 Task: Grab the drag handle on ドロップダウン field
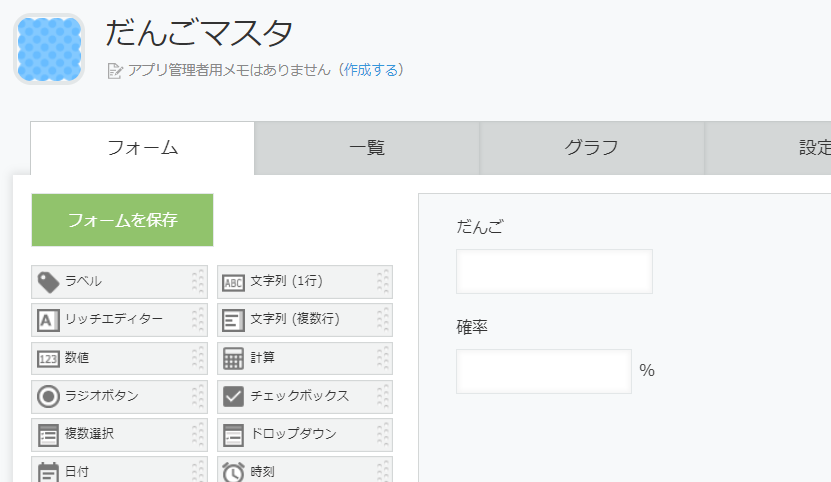[383, 435]
